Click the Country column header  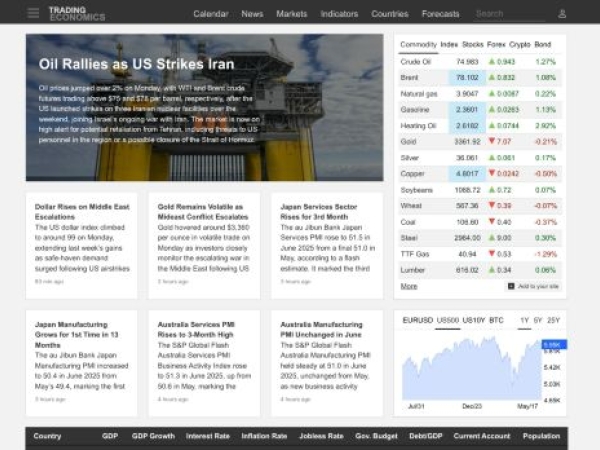coord(47,436)
